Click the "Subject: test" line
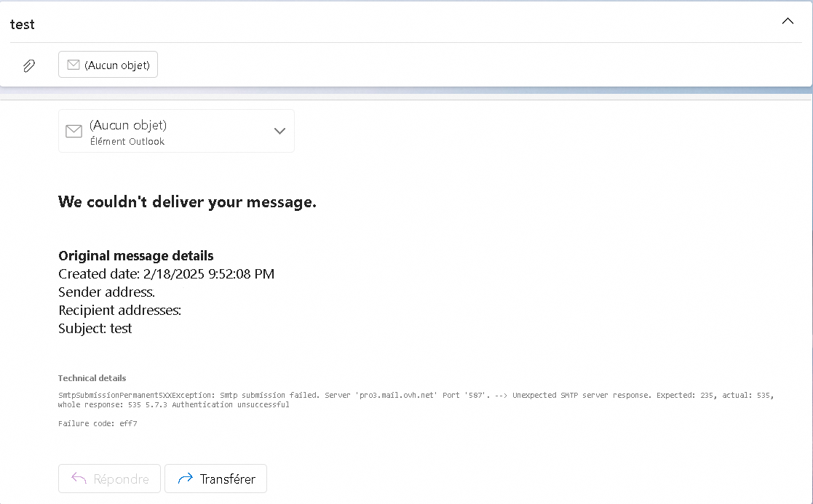The image size is (813, 504). coord(95,329)
